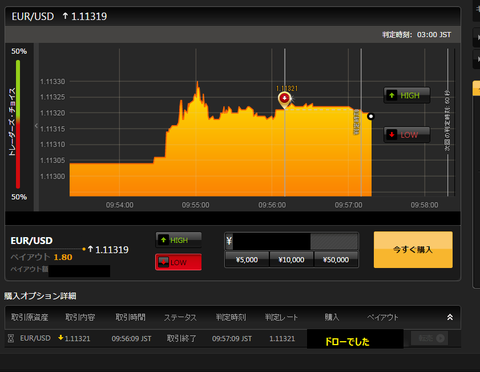
Task: Click the small left arrow at the chart's edge
Action: click(36, 126)
